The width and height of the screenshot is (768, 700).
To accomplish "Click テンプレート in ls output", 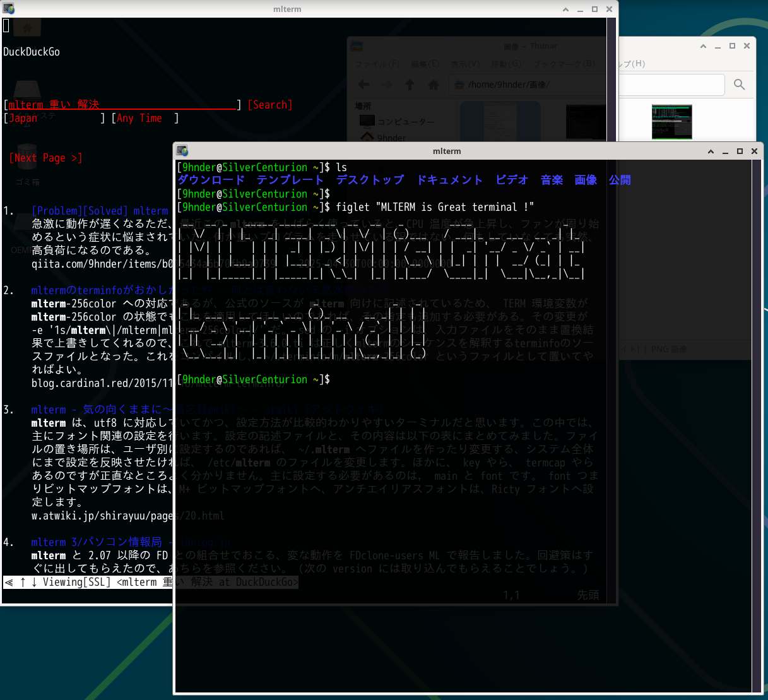I will 290,180.
